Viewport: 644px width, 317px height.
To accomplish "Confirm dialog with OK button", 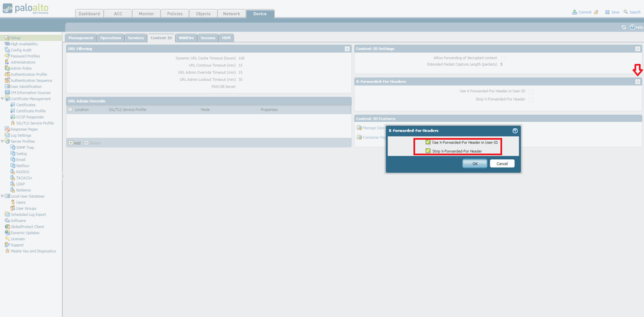I will point(475,164).
